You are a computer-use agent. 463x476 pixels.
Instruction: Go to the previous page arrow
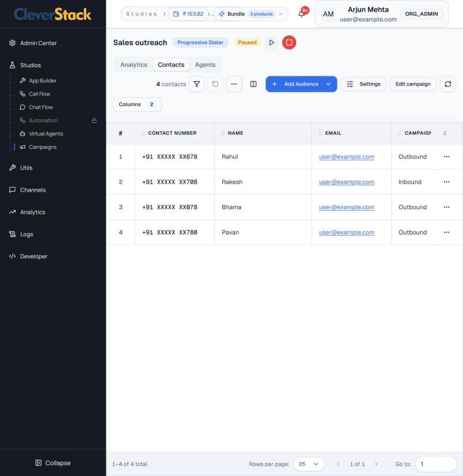[x=339, y=464]
